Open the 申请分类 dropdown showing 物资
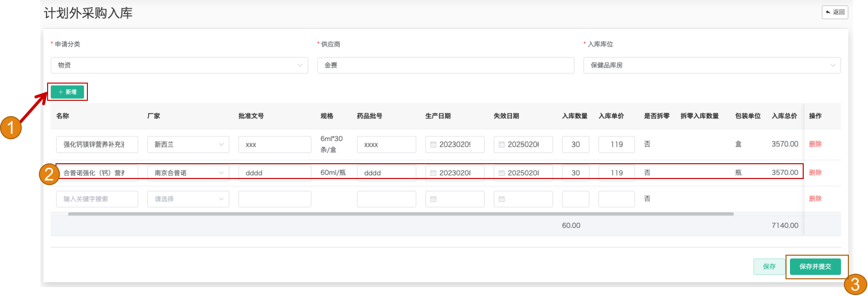This screenshot has height=296, width=868. coord(179,65)
